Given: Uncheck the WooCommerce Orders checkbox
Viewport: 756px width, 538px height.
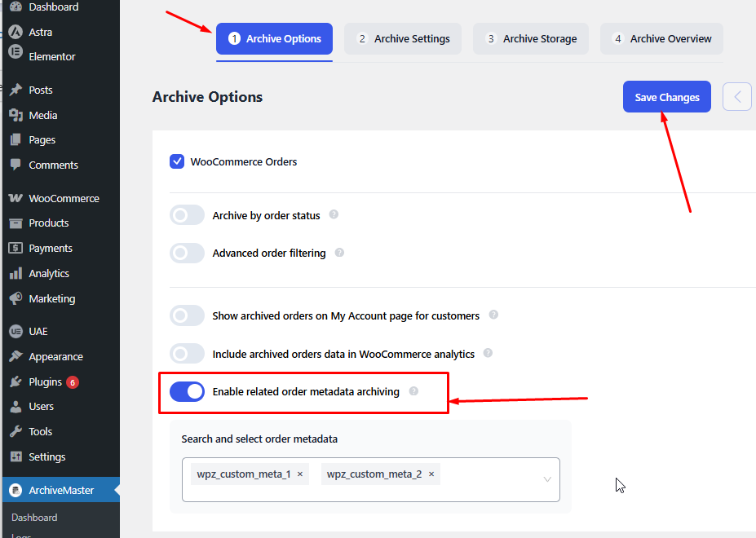Looking at the screenshot, I should [x=177, y=161].
